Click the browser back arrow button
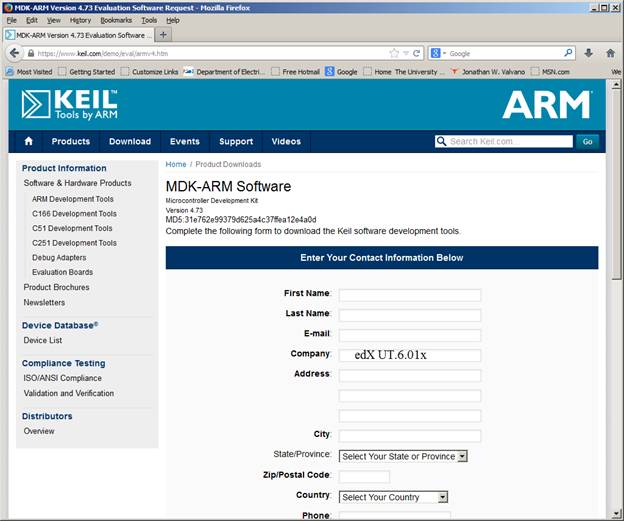The image size is (624, 521). click(x=14, y=53)
